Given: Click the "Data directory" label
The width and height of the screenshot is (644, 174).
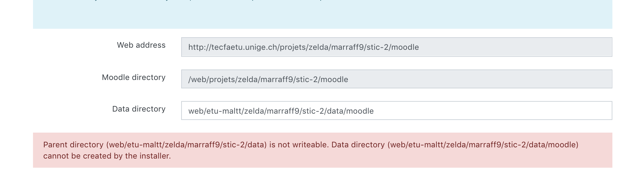Looking at the screenshot, I should tap(139, 109).
